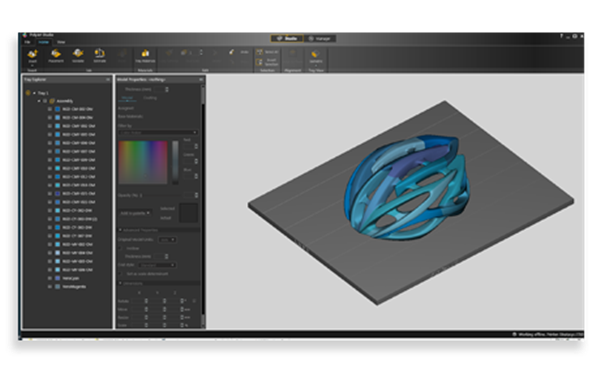Viewport: 600px width, 390px height.
Task: Open the Placement tool in the ribbon
Action: [x=56, y=55]
